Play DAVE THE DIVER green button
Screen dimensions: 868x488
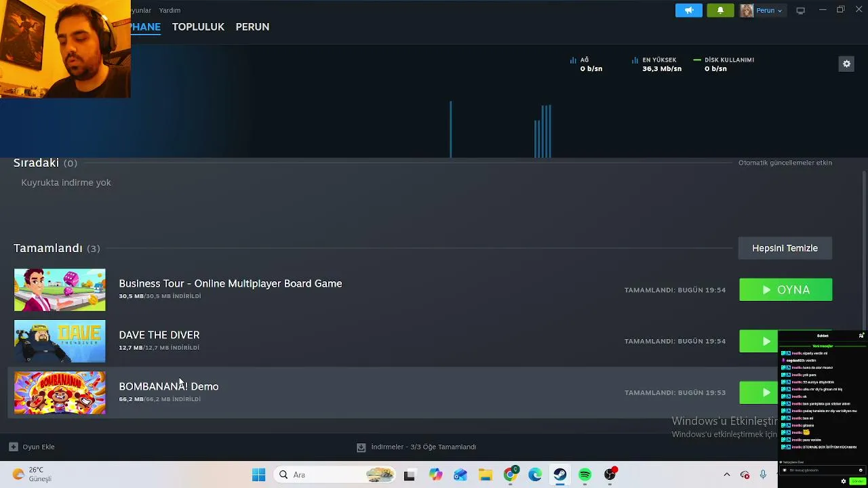pos(758,341)
